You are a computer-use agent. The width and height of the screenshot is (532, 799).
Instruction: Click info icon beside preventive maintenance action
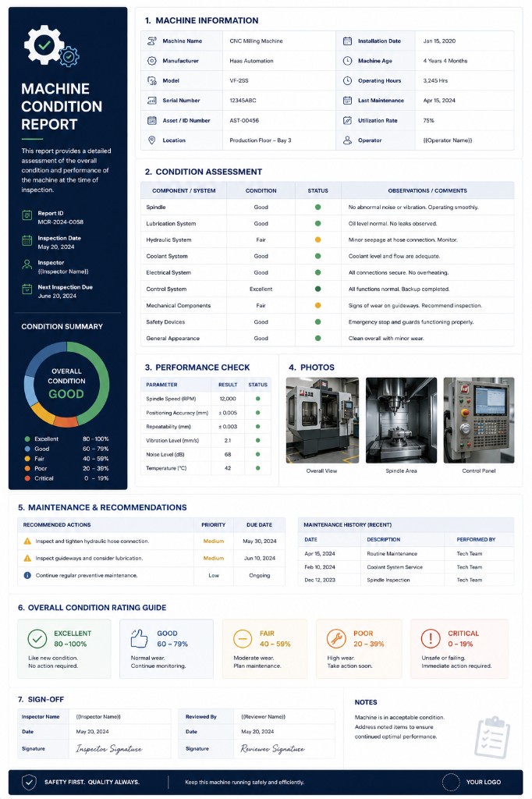click(x=27, y=575)
